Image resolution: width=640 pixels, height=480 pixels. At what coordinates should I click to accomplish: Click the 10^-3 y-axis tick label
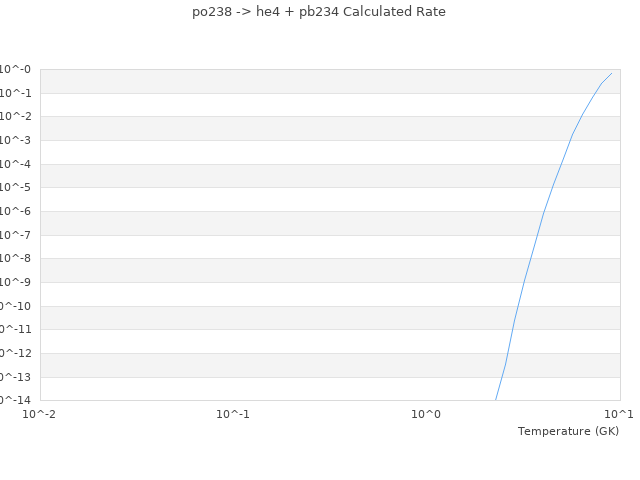15,141
